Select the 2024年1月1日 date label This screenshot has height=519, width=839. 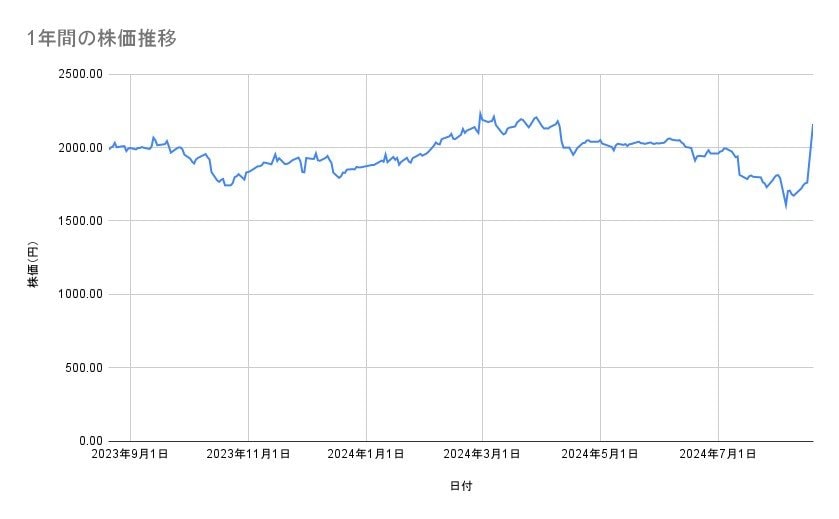(x=366, y=455)
